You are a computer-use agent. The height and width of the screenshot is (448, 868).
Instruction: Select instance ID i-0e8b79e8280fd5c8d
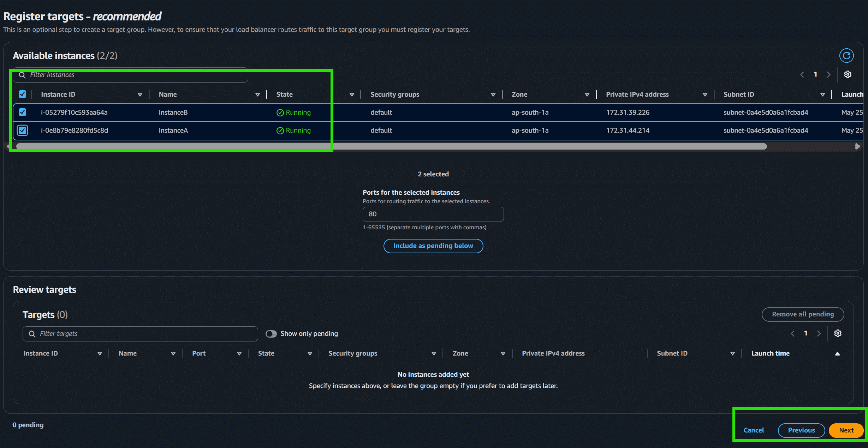pos(75,131)
